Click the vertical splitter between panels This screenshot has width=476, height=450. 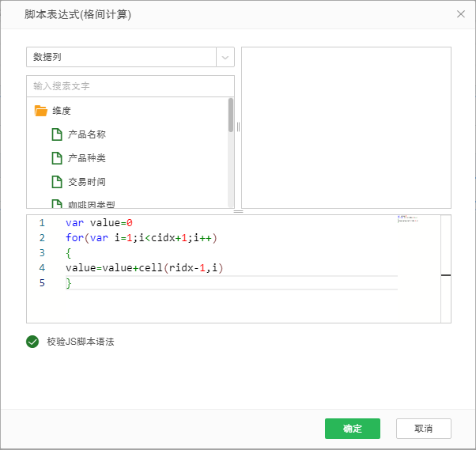point(238,127)
